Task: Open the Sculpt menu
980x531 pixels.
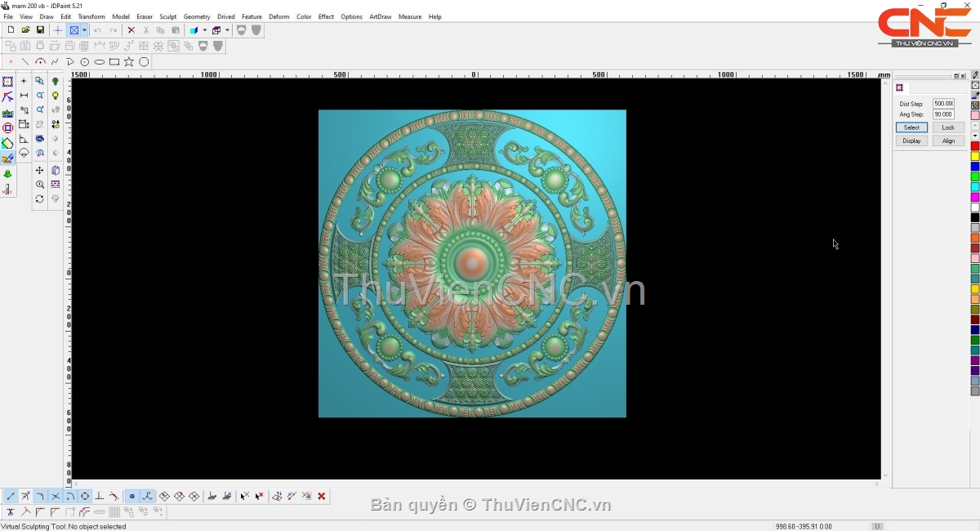Action: pyautogui.click(x=167, y=16)
